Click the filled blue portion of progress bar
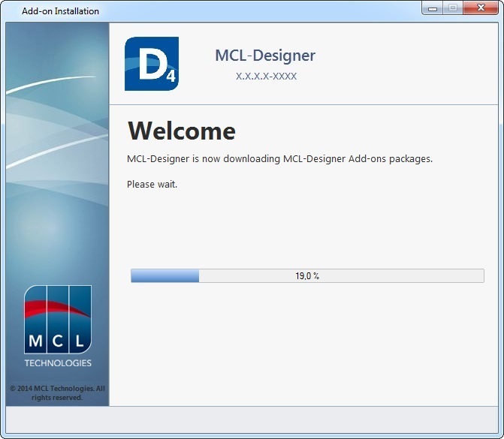The width and height of the screenshot is (504, 439). pyautogui.click(x=164, y=276)
